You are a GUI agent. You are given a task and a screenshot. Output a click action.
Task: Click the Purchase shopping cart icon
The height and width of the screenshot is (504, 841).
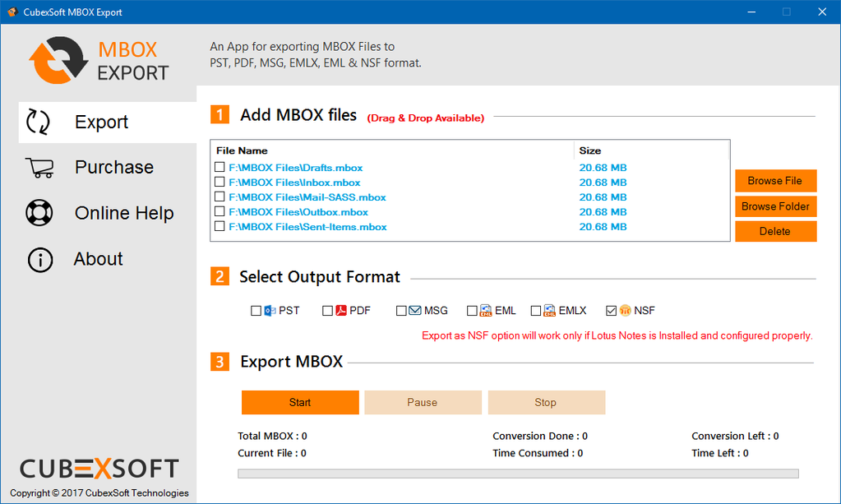(x=39, y=168)
